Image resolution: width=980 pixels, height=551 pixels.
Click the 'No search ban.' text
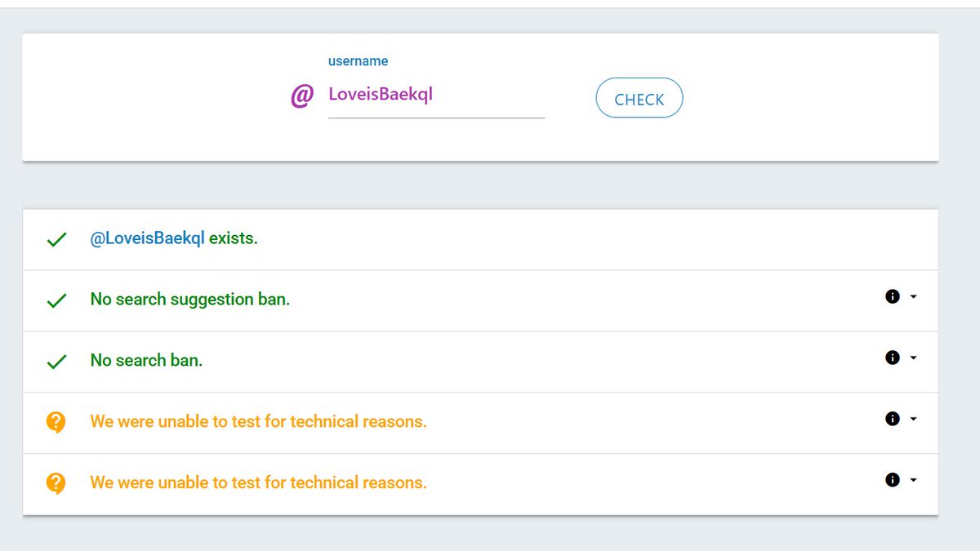[146, 360]
